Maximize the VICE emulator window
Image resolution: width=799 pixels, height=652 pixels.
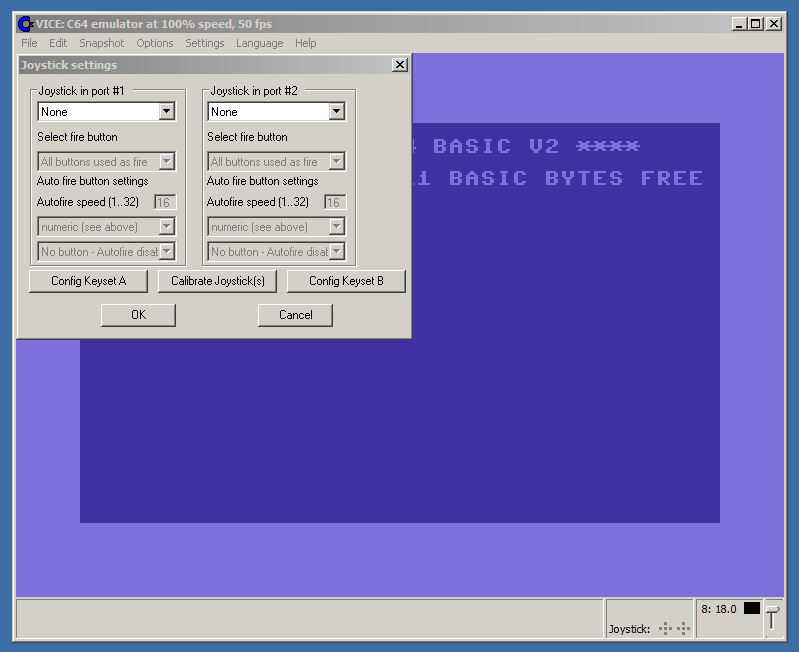point(755,24)
